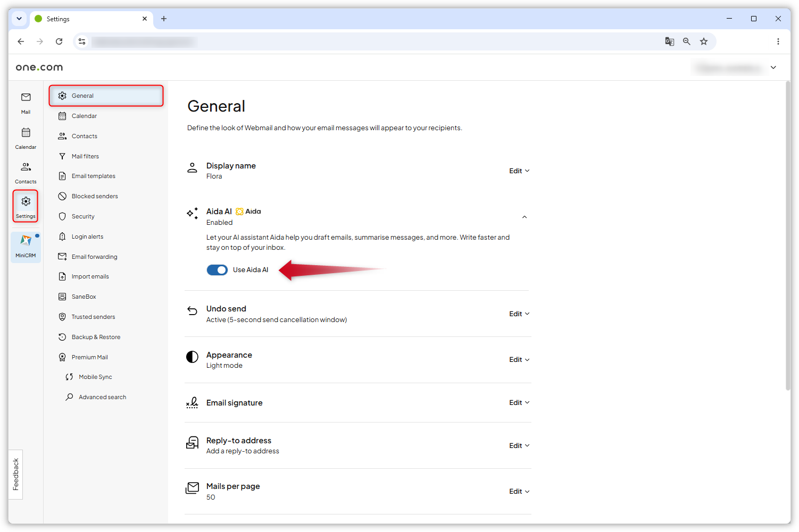799x532 pixels.
Task: Click the Display name row heading
Action: coord(231,166)
